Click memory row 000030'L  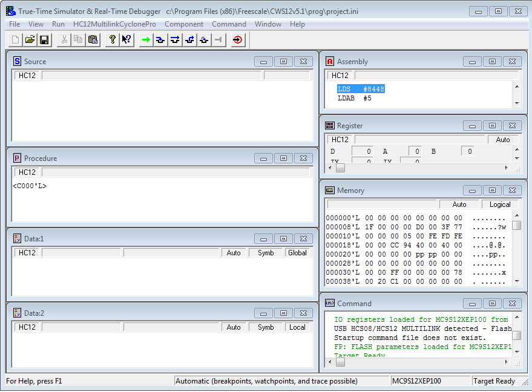coord(416,272)
